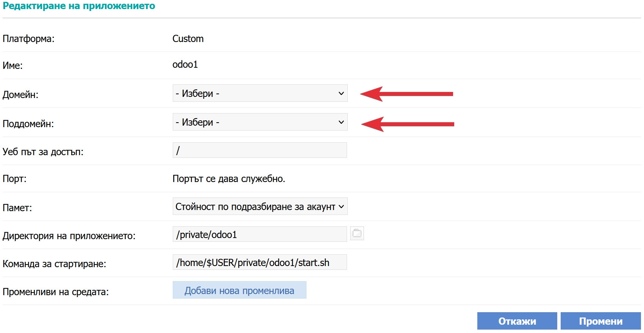Click Добави нова променлива button
The width and height of the screenshot is (644, 333).
point(239,290)
